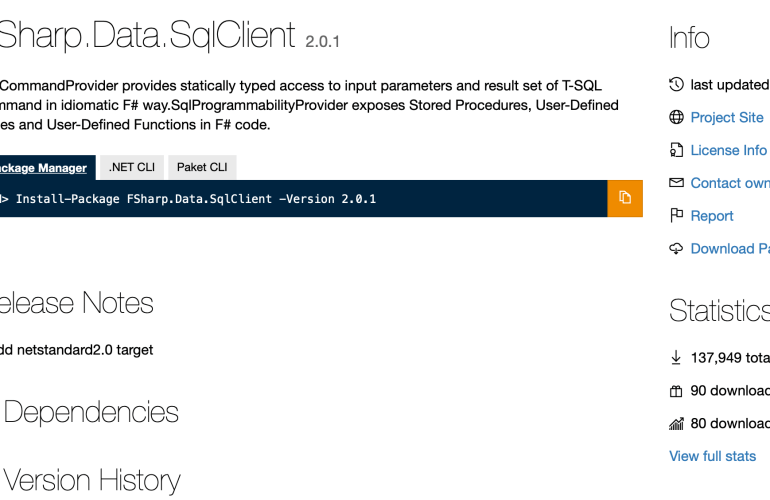
Task: Click the orange copy command button
Action: pyautogui.click(x=625, y=198)
